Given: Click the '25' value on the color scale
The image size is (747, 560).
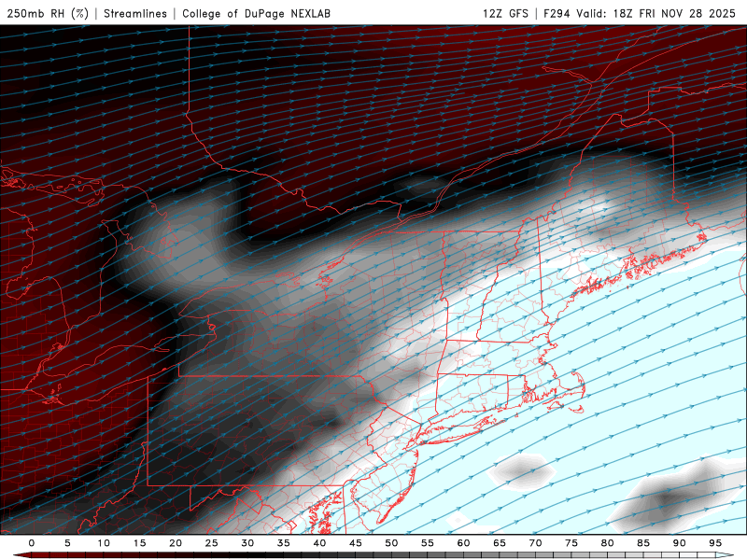Looking at the screenshot, I should pos(211,543).
